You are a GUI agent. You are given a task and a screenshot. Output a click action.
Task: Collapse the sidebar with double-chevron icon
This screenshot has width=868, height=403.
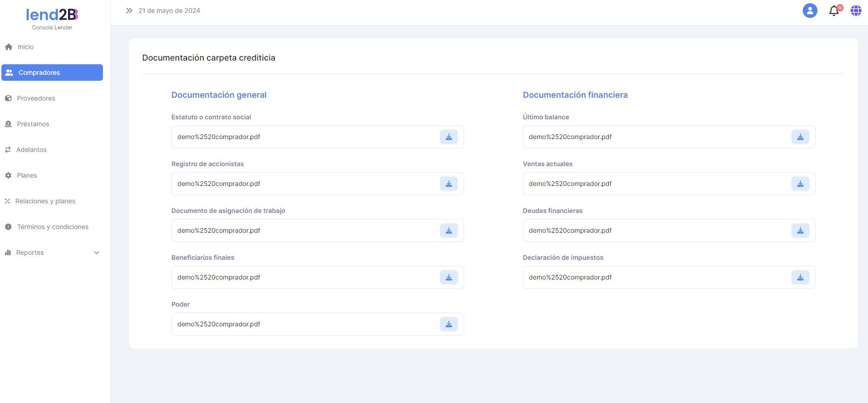pos(129,11)
